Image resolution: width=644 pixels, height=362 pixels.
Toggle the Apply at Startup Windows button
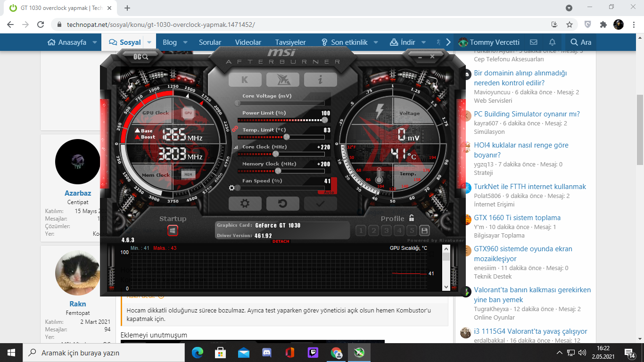tap(173, 230)
